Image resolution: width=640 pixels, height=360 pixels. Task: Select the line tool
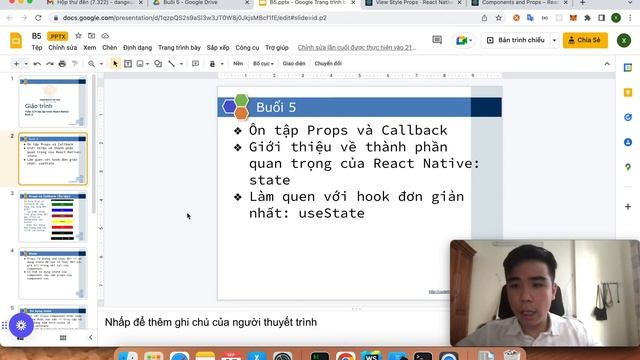(171, 64)
